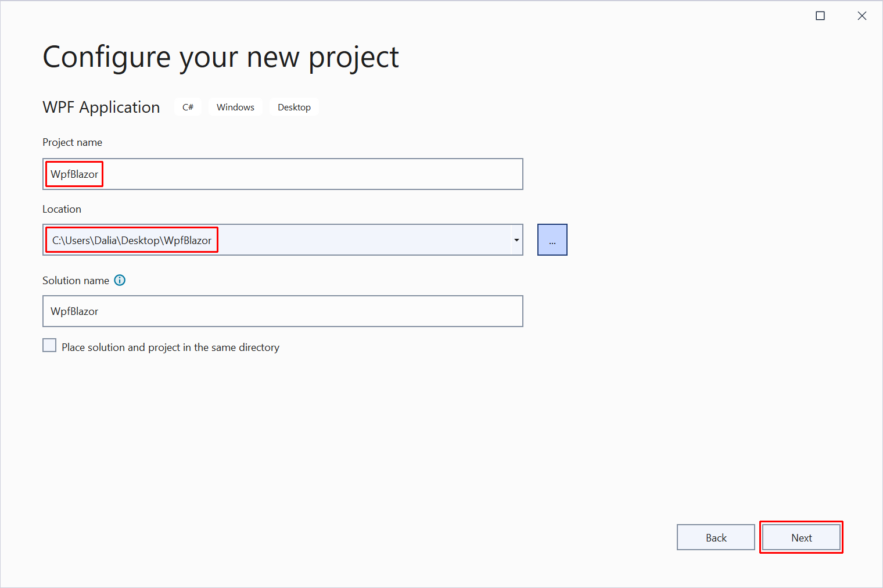This screenshot has height=588, width=883.
Task: Go back to the previous wizard step
Action: 716,537
